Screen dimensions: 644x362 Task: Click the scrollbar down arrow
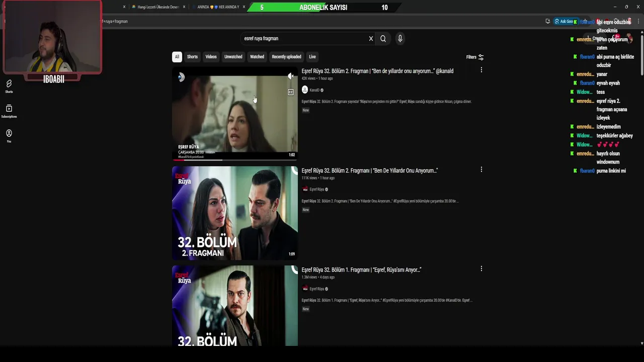(641, 343)
